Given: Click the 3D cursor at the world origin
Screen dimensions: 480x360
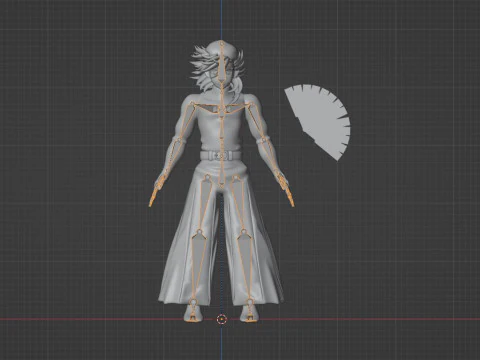Looking at the screenshot, I should 221,319.
